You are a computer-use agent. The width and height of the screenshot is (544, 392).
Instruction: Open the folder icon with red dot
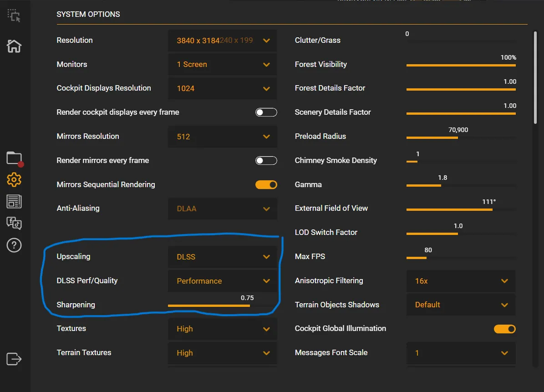click(15, 159)
